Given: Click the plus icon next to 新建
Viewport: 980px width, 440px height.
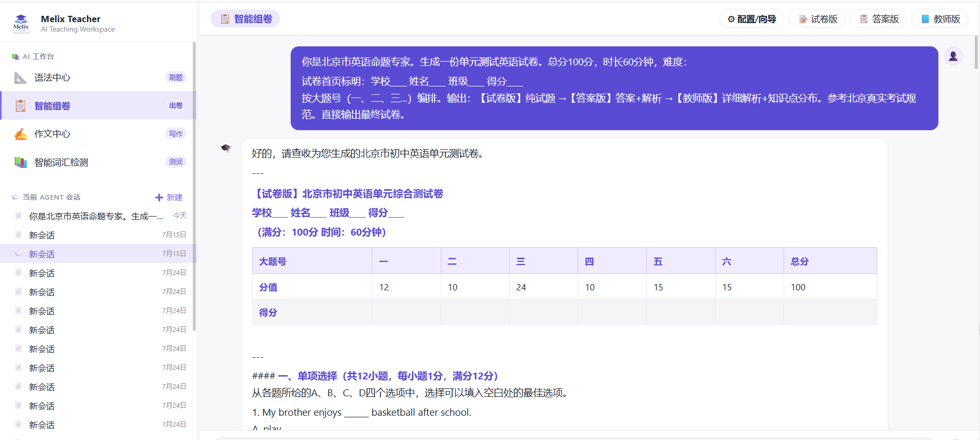Looking at the screenshot, I should [159, 198].
